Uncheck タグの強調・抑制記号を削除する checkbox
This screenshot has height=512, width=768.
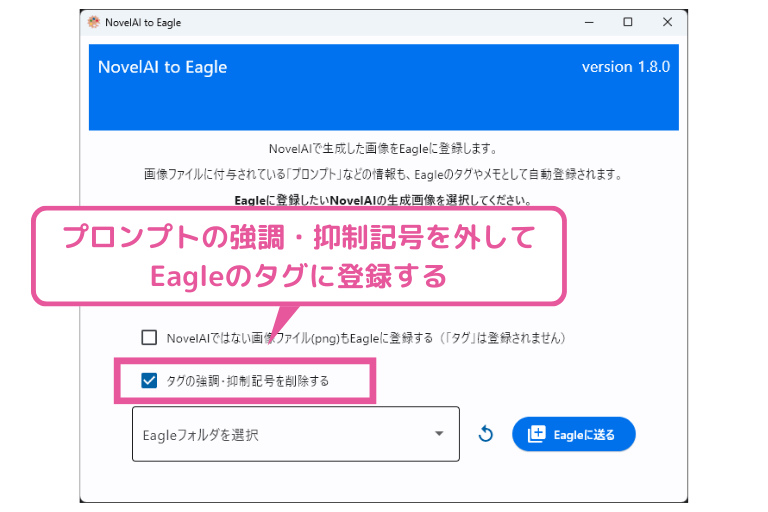(149, 381)
